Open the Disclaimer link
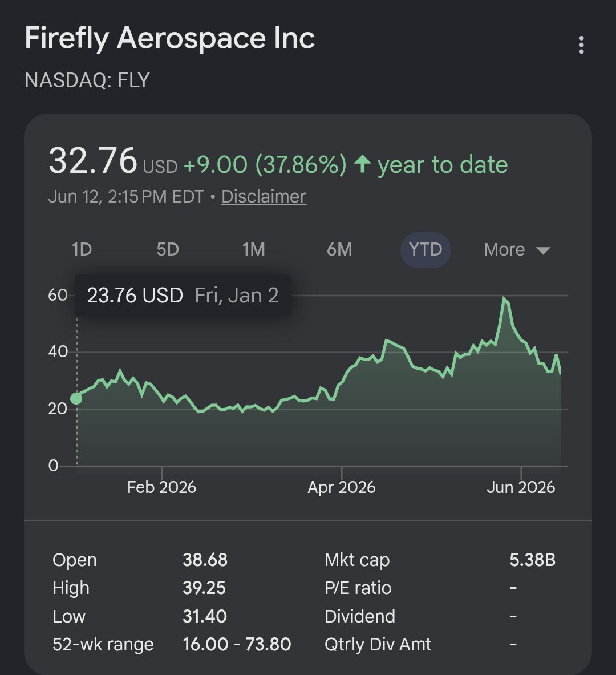Viewport: 616px width, 675px height. [x=264, y=197]
